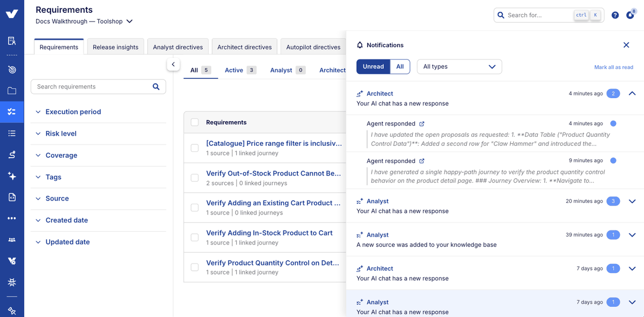This screenshot has width=644, height=317.
Task: Switch to the Architect directives tab
Action: coord(244,47)
